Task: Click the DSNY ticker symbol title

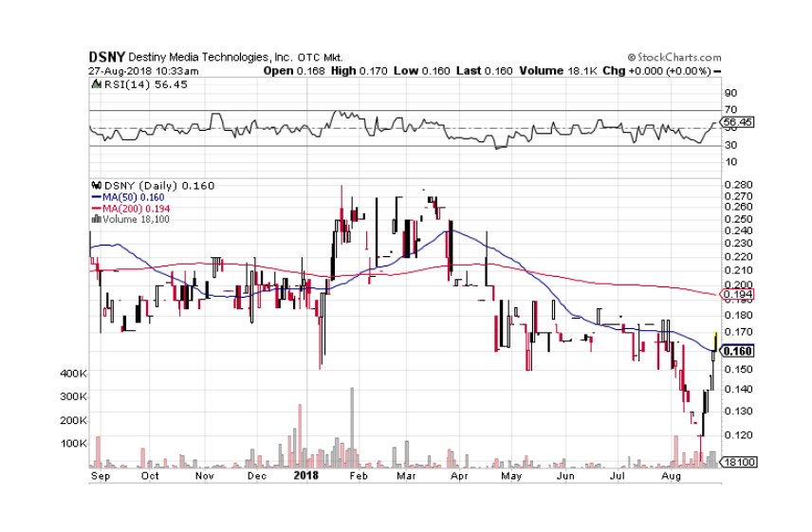Action: tap(107, 58)
